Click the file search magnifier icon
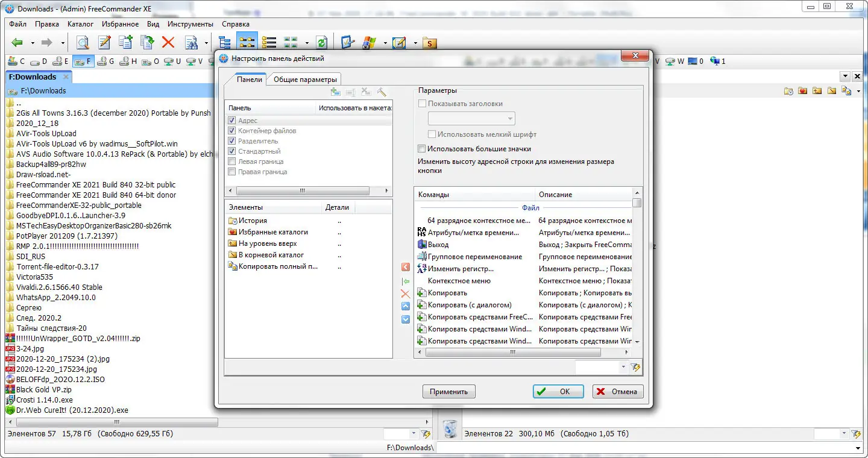This screenshot has width=868, height=458. (x=83, y=42)
